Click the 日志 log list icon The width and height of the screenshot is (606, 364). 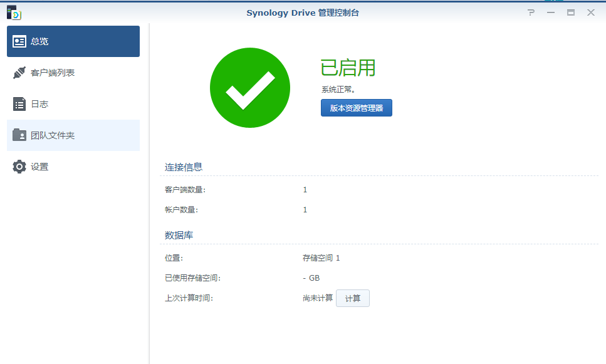click(19, 104)
